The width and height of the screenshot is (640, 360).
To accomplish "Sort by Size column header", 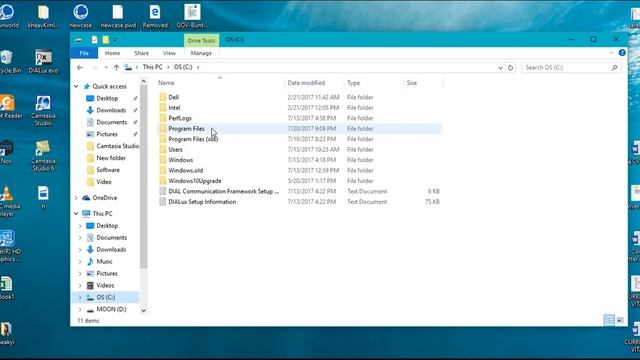I will click(x=412, y=83).
